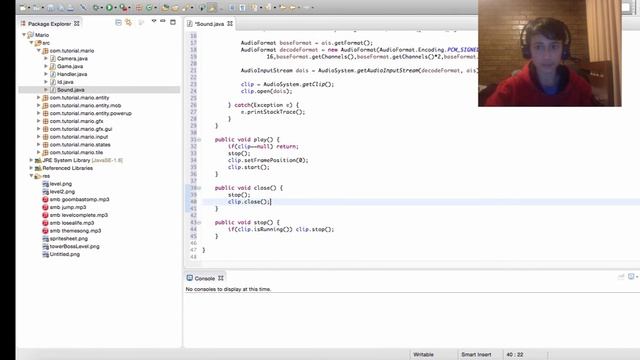Fold the stop() method at line 43
640x360 pixels.
(199, 222)
